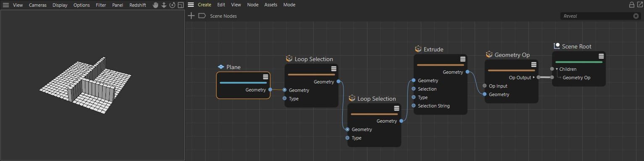Click the Op Output port on Geometry Op
Image resolution: width=644 pixels, height=161 pixels.
click(538, 77)
